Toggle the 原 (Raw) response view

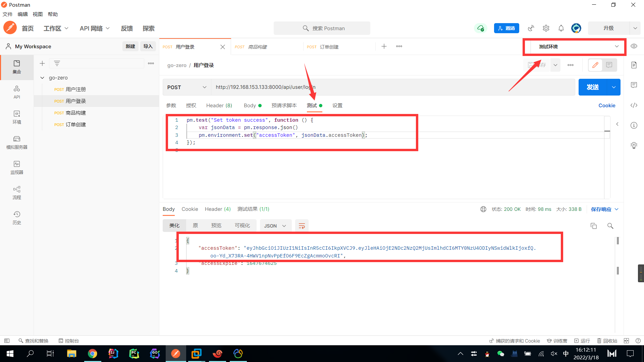point(195,226)
